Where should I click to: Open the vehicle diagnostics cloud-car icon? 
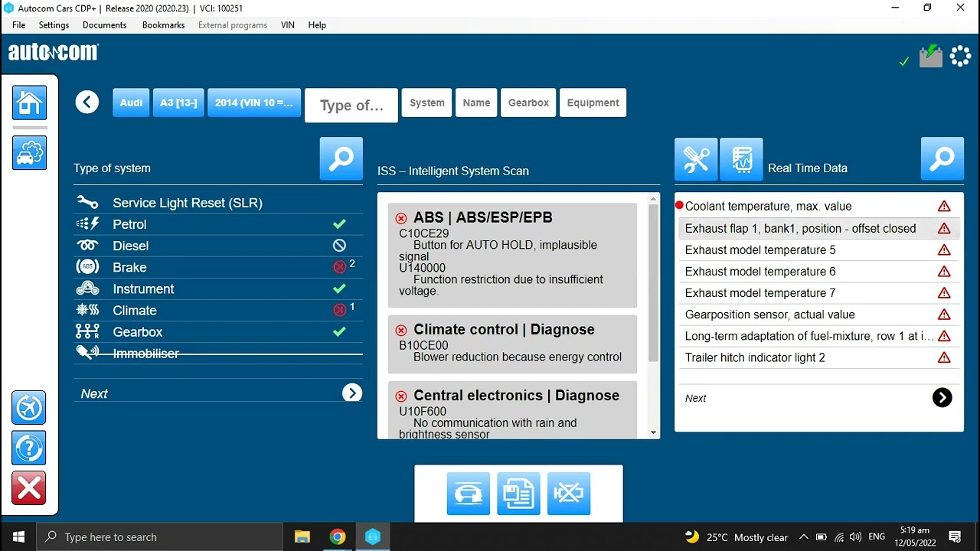point(29,152)
